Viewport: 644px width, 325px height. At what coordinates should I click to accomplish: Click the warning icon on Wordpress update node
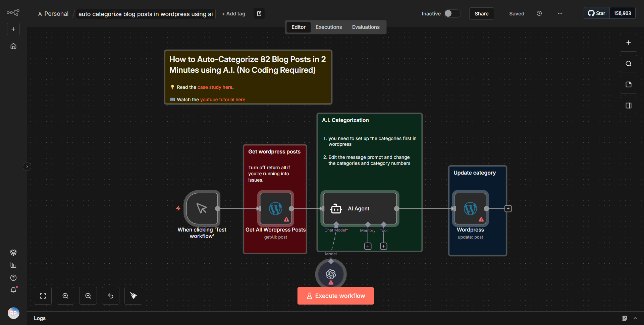[x=481, y=219]
